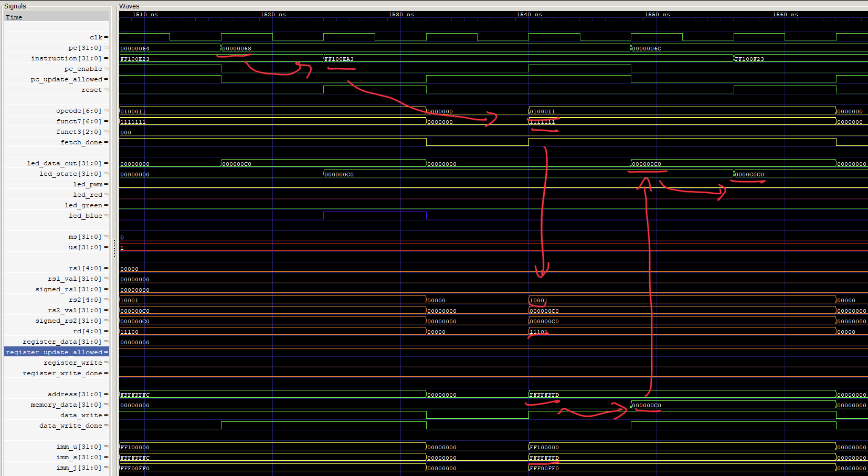Screen dimensions: 868x476
Task: Select the rs2_val[31:0] signal
Action: point(57,310)
